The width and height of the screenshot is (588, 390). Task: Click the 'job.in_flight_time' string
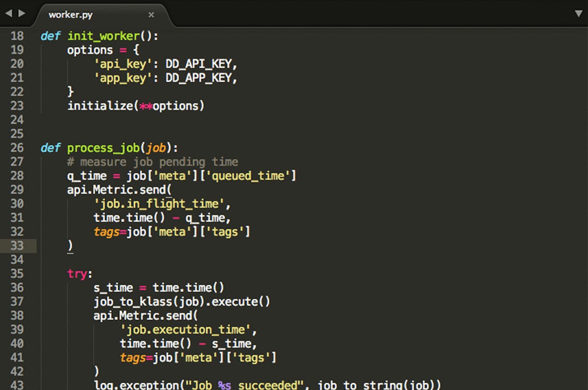162,204
